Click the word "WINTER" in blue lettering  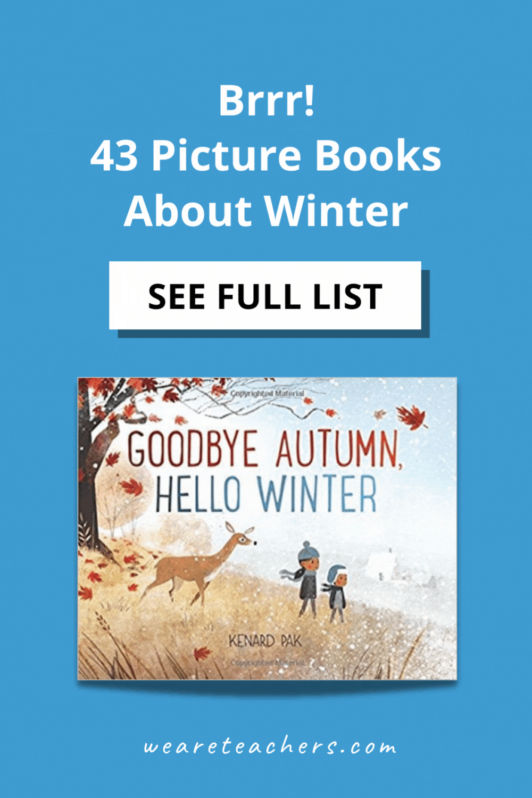coord(317,495)
